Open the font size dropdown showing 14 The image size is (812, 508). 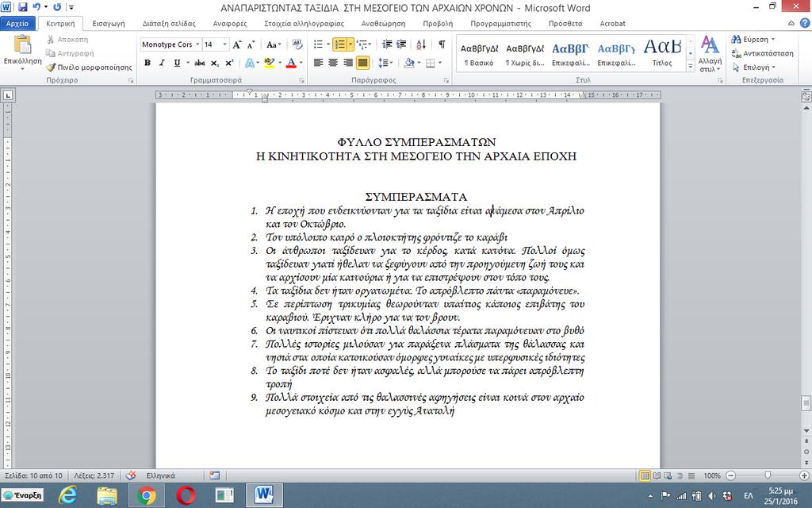224,44
